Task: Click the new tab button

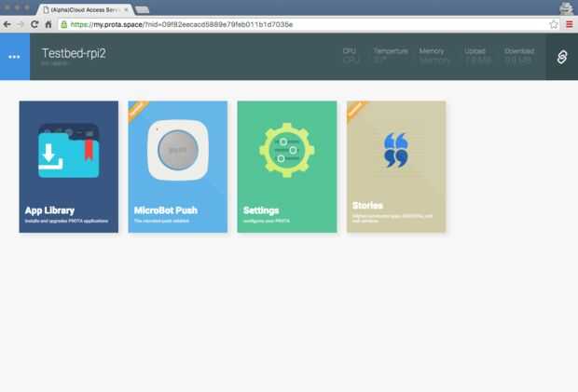Action: tap(143, 10)
